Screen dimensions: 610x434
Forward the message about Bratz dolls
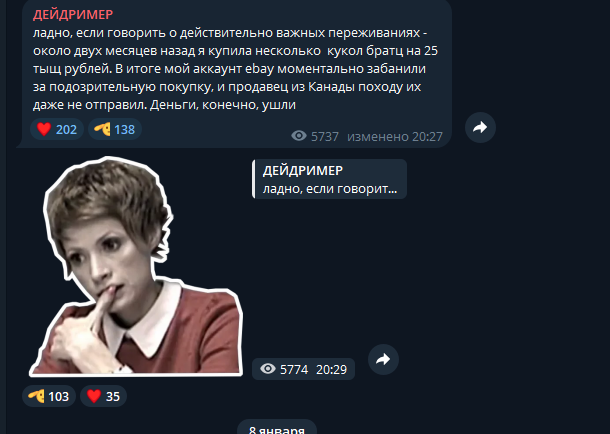(480, 128)
